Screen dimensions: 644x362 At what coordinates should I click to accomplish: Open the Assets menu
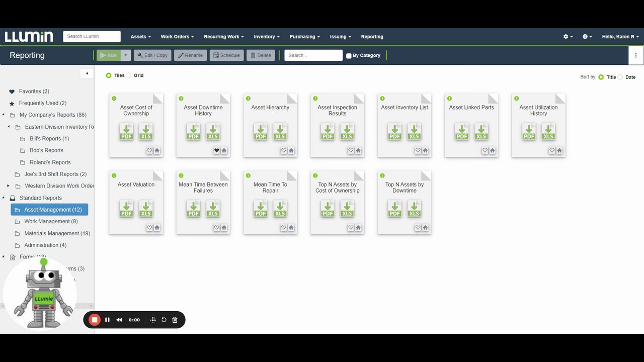pos(140,37)
